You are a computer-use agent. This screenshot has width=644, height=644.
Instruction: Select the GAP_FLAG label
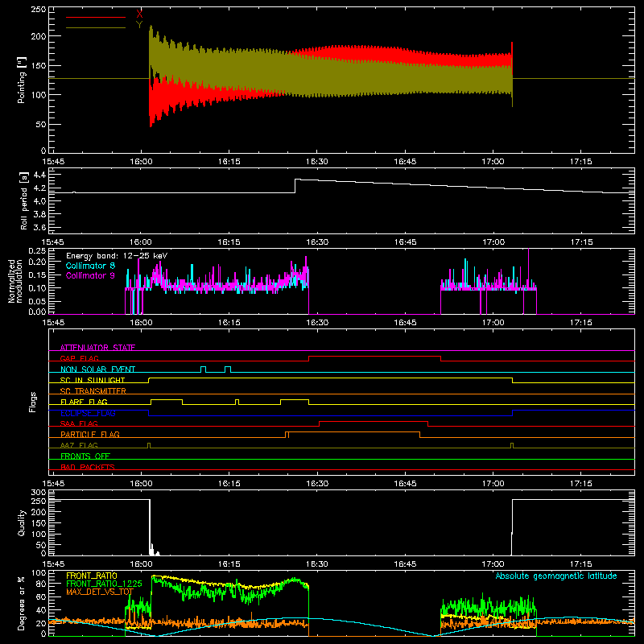(x=79, y=358)
